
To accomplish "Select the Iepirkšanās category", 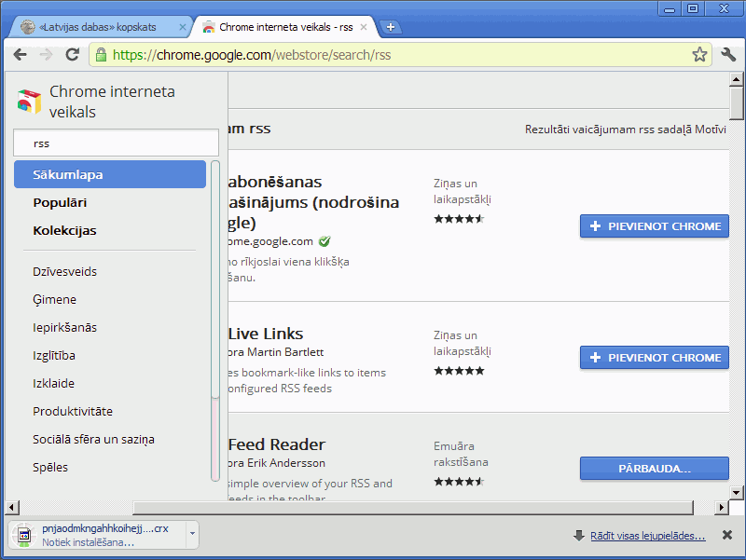I will tap(64, 328).
